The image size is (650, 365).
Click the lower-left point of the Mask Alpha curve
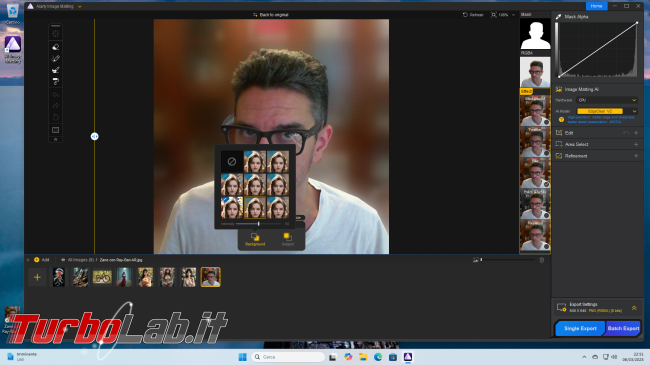click(x=559, y=76)
